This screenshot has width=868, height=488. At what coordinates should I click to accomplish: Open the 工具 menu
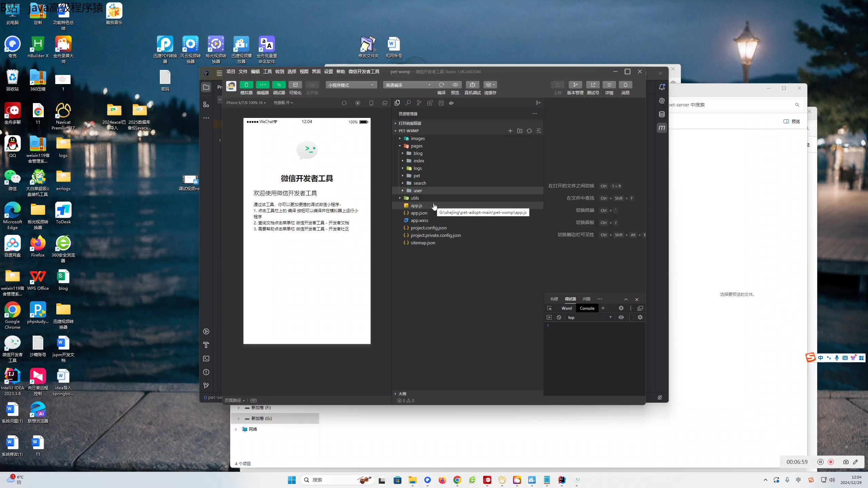268,72
